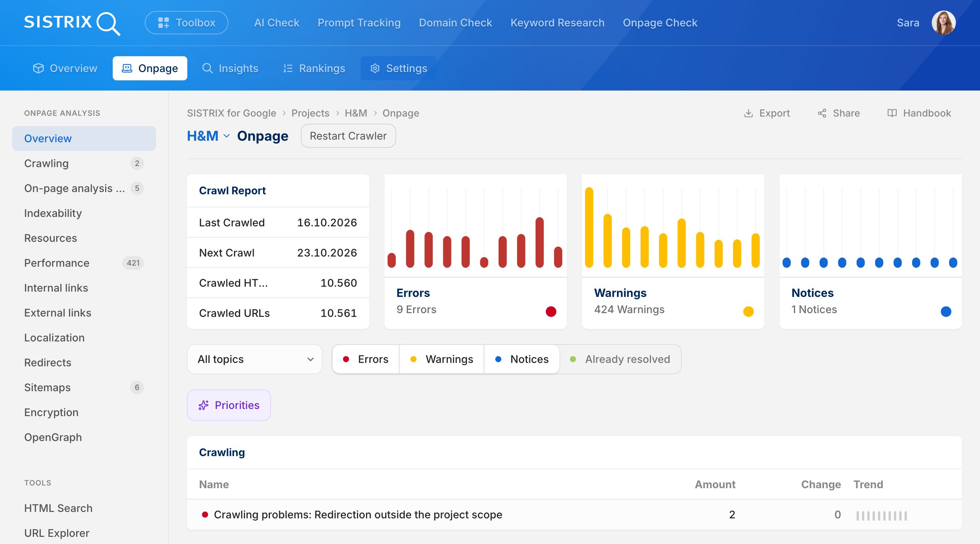Image resolution: width=980 pixels, height=544 pixels.
Task: Select Sitemaps in the sidebar
Action: [x=84, y=387]
